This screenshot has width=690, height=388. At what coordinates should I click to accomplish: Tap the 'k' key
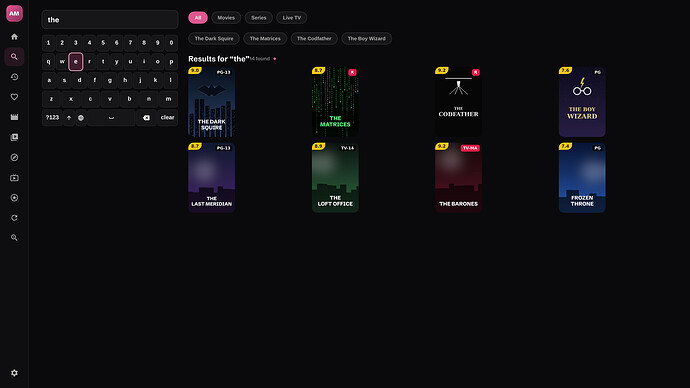pyautogui.click(x=155, y=81)
